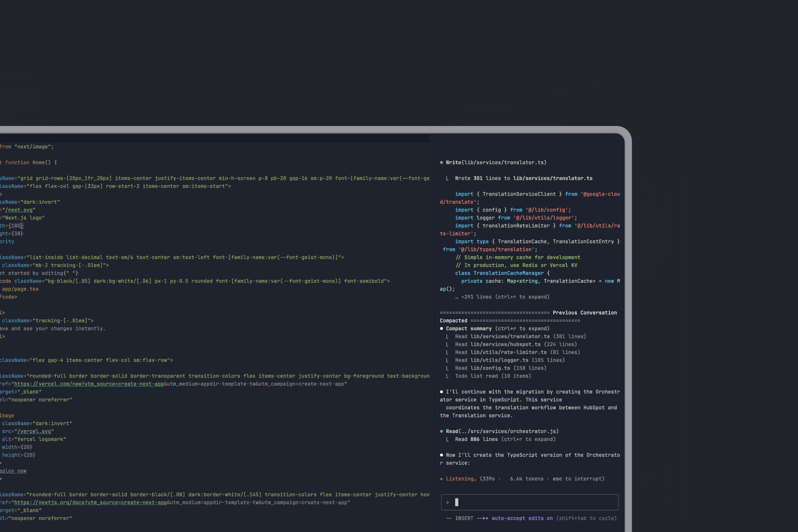The width and height of the screenshot is (798, 532).
Task: Click "Read lib/config.ts (158 lines)"
Action: coord(500,368)
